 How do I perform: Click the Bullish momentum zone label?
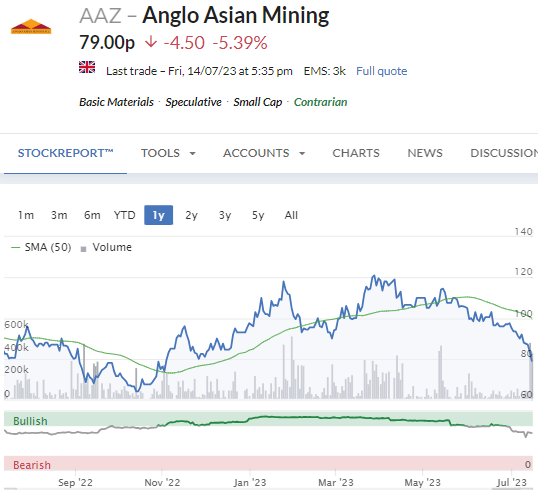pos(30,421)
